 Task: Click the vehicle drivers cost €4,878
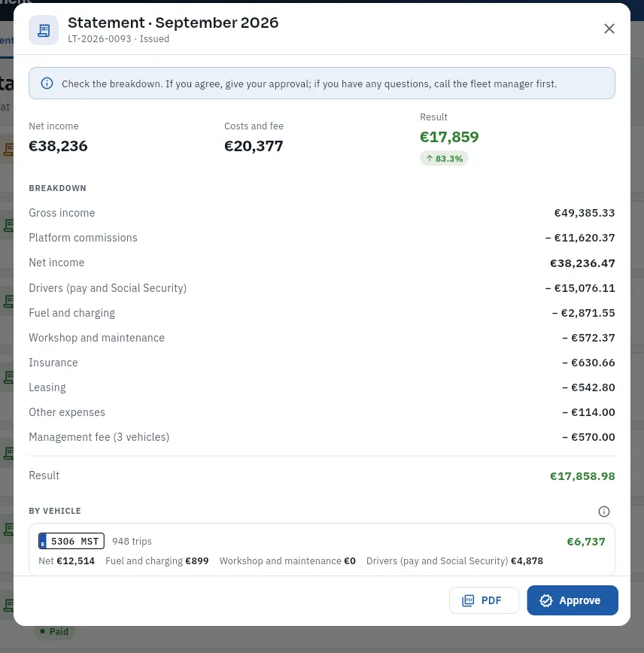click(x=454, y=561)
